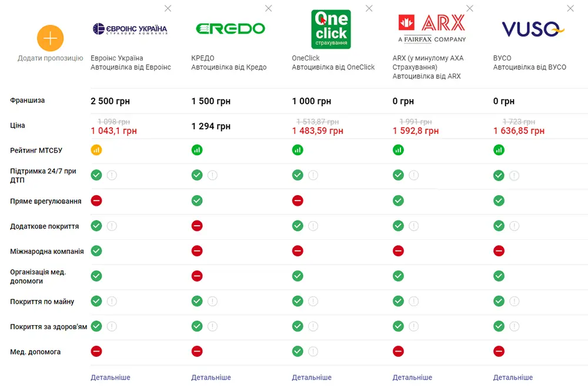Click info icon for OneClick additional coverage
The image size is (588, 388).
point(313,226)
